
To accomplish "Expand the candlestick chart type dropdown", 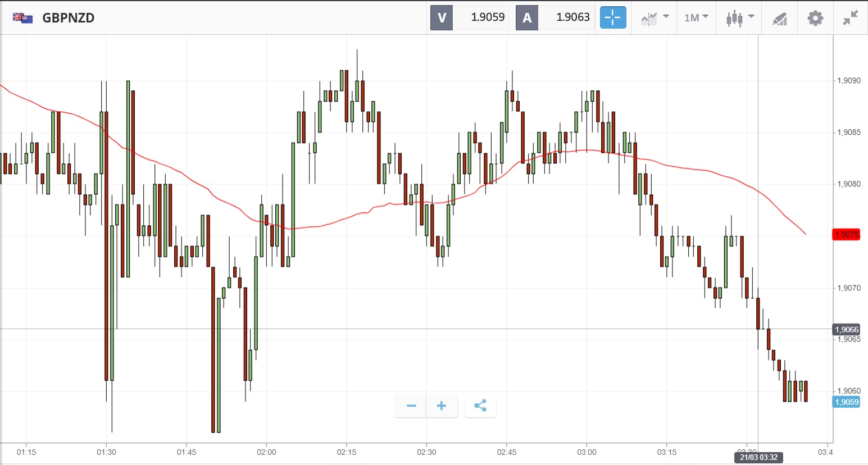I will click(x=739, y=17).
